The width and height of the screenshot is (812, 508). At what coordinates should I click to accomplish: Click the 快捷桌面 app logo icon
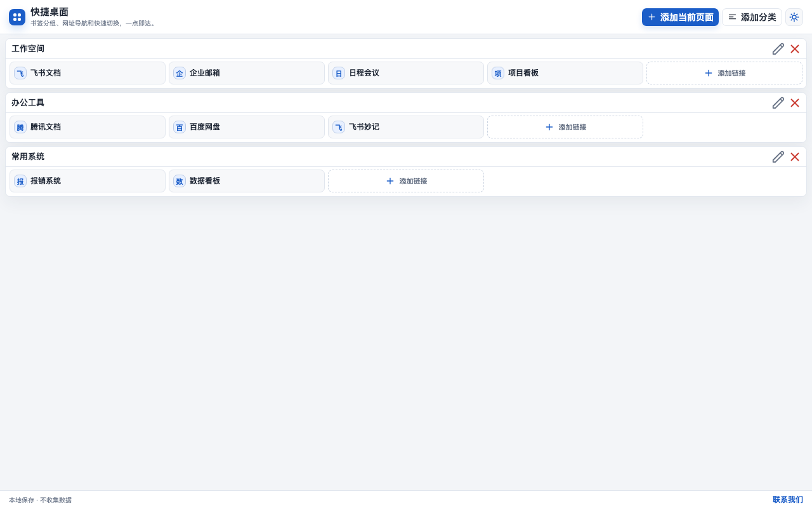17,17
